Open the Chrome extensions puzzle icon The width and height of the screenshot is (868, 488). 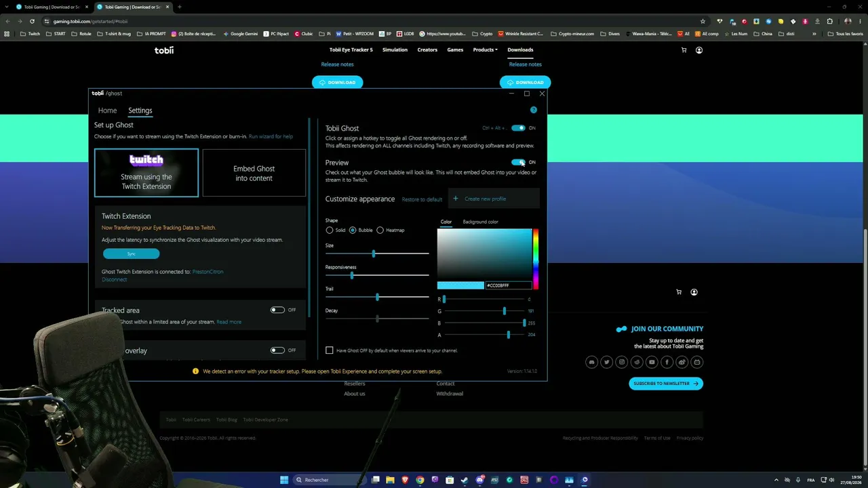click(x=829, y=21)
